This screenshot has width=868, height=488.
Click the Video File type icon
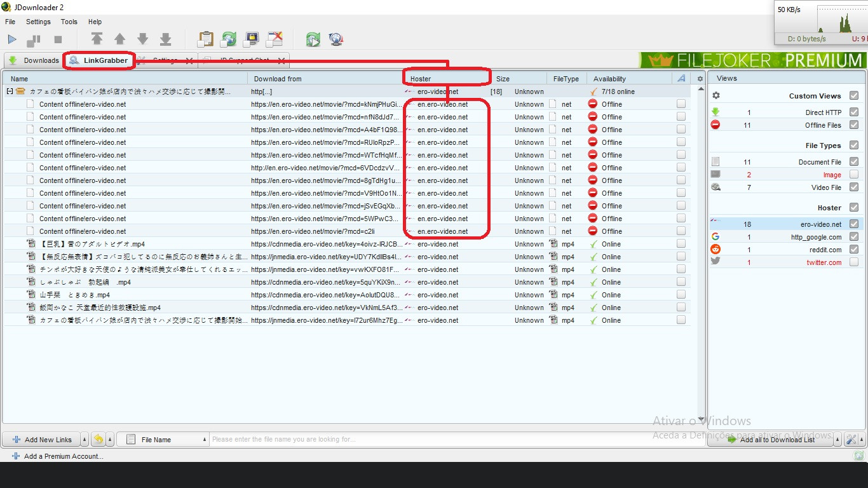pyautogui.click(x=715, y=187)
